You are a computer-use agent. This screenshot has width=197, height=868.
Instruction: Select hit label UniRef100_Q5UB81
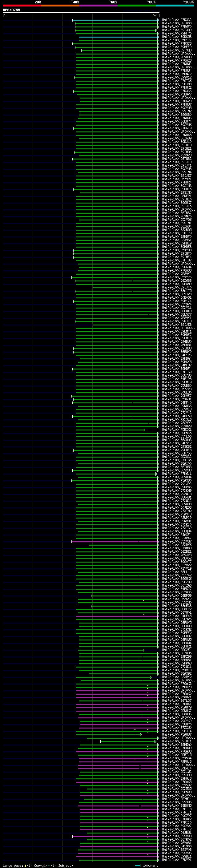[x=177, y=345]
